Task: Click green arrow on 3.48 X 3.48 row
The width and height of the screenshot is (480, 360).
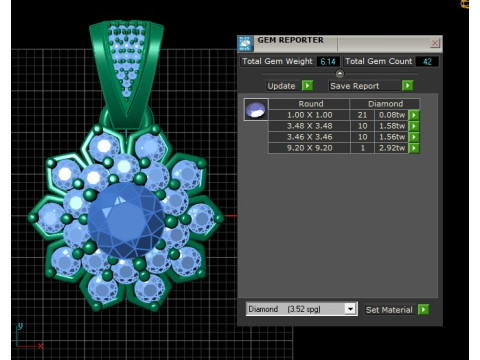Action: tap(414, 126)
